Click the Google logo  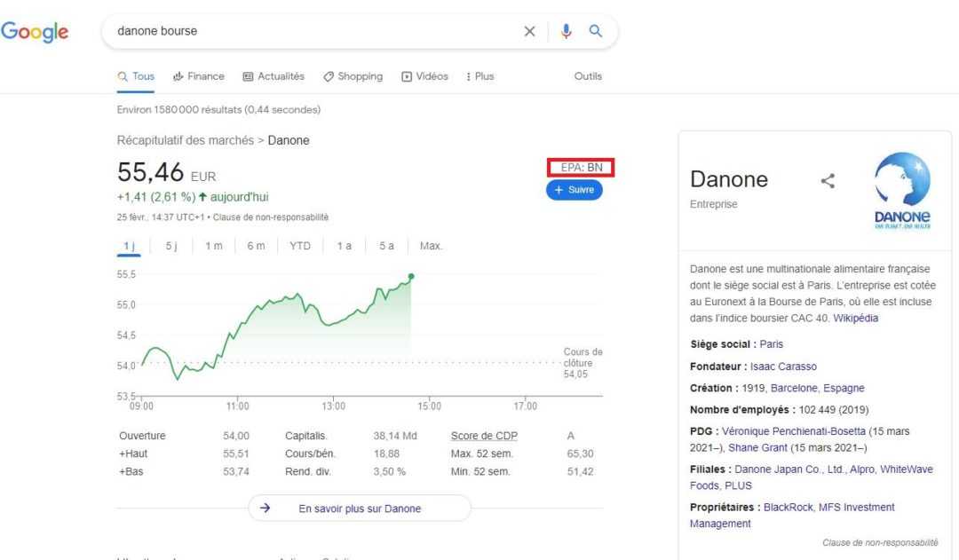click(x=36, y=31)
